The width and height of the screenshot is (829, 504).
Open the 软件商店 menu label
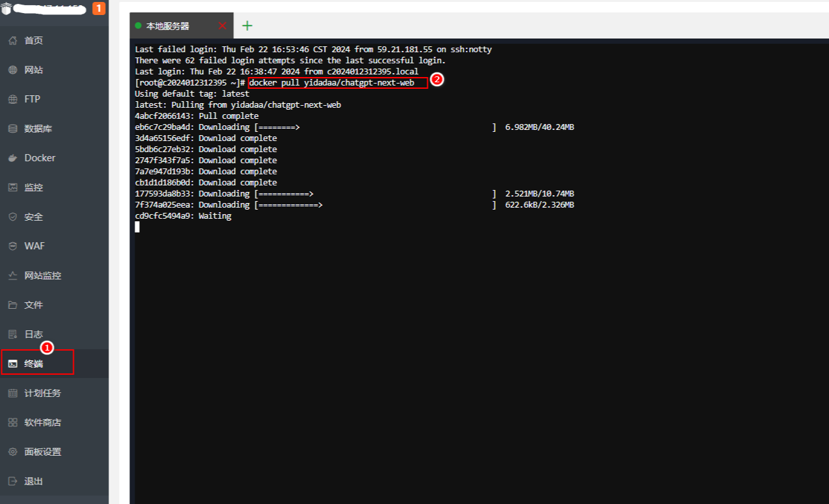tap(43, 422)
